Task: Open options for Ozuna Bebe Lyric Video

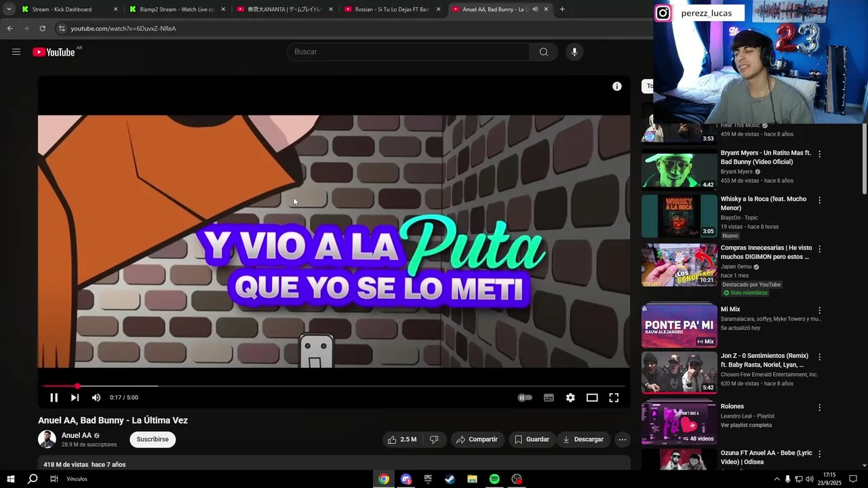Action: pyautogui.click(x=819, y=454)
